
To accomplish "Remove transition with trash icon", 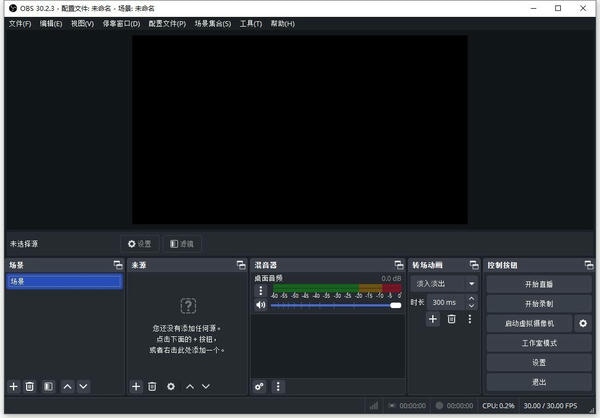I will (x=452, y=319).
